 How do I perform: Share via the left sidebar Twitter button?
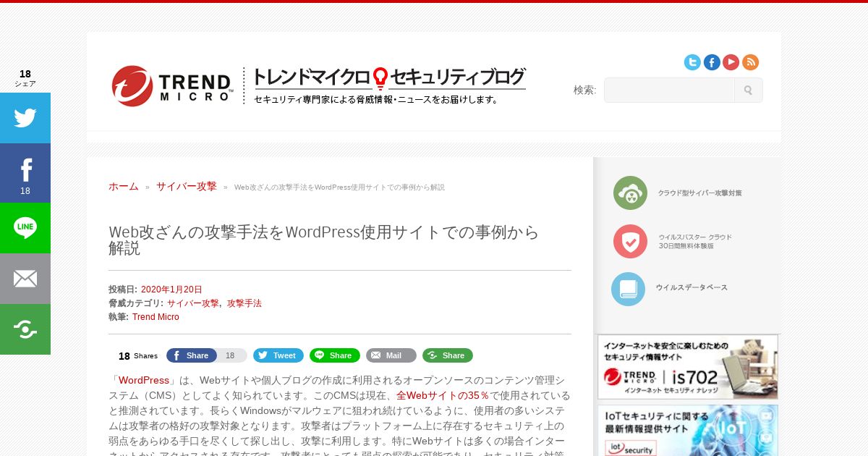(x=25, y=118)
